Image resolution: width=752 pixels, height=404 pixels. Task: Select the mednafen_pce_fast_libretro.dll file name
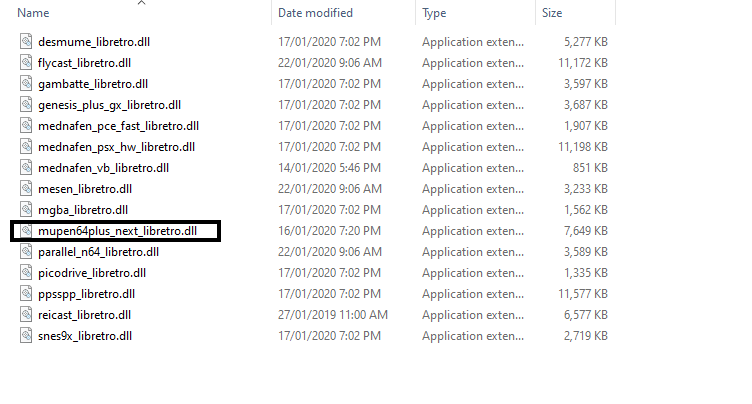pyautogui.click(x=118, y=126)
